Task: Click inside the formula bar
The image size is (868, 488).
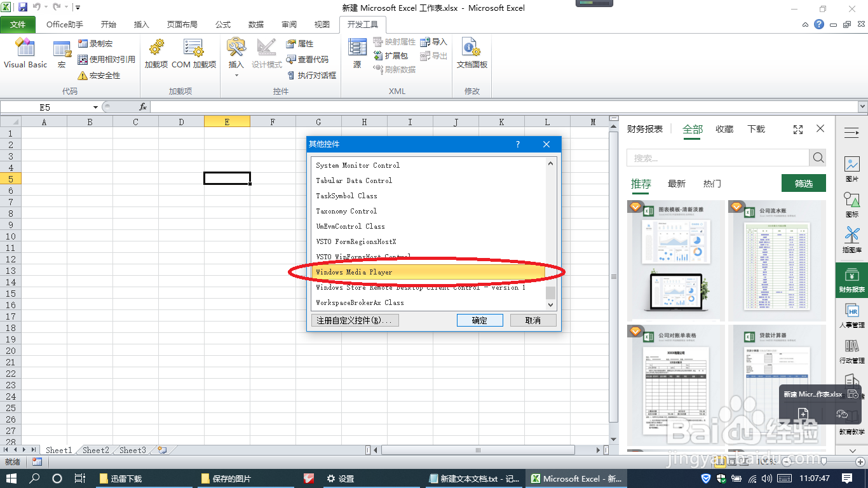Action: pos(503,107)
